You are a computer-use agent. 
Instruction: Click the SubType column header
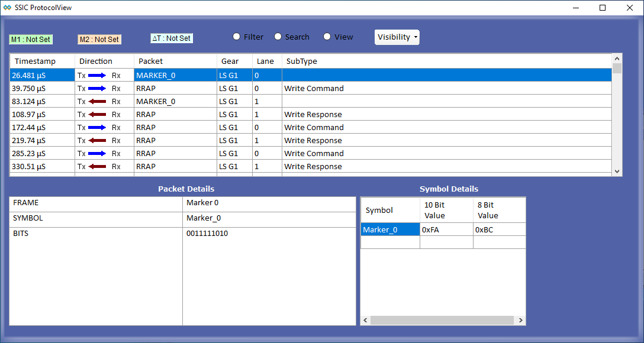(x=301, y=62)
